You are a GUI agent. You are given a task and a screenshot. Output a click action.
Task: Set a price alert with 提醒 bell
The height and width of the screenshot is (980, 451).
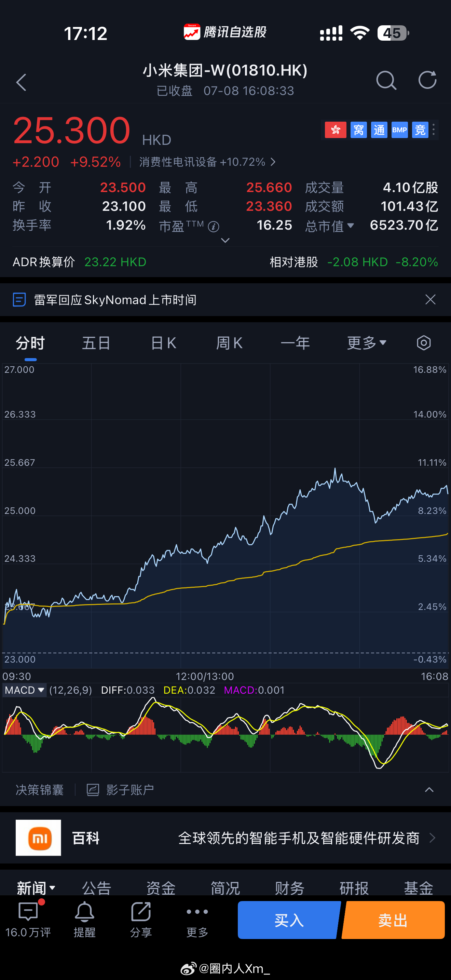[84, 920]
